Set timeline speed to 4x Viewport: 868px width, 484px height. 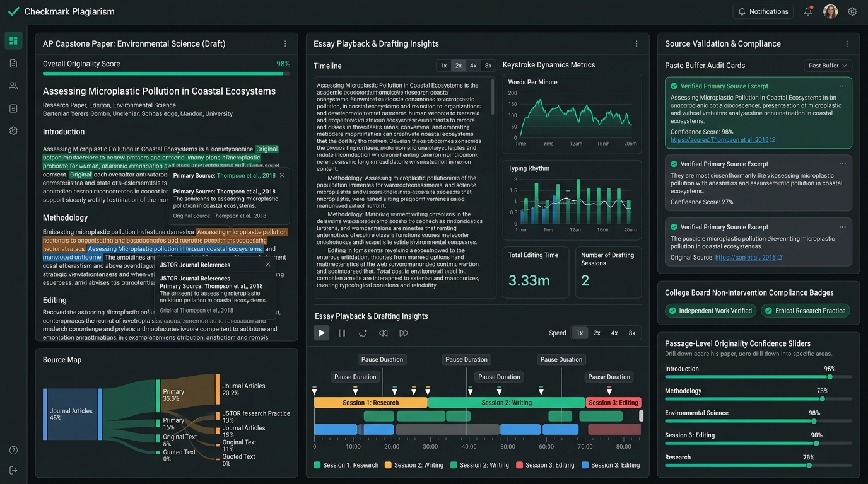473,66
